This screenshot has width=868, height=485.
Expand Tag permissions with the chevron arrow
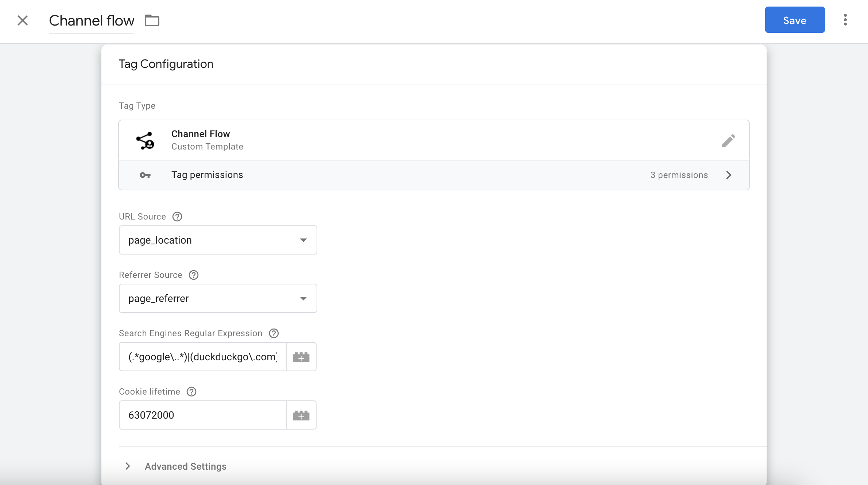[729, 175]
